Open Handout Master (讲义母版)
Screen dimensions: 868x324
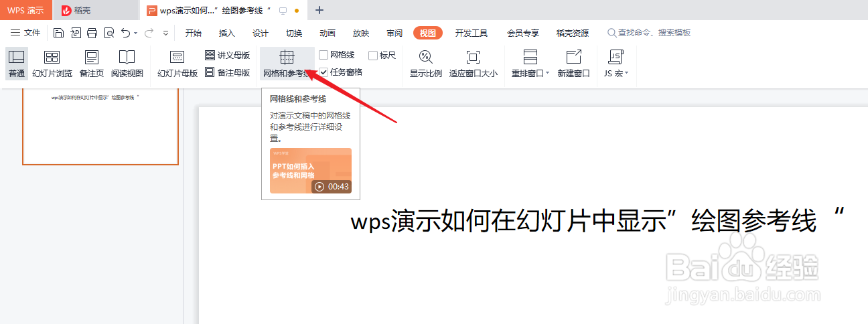pyautogui.click(x=228, y=56)
